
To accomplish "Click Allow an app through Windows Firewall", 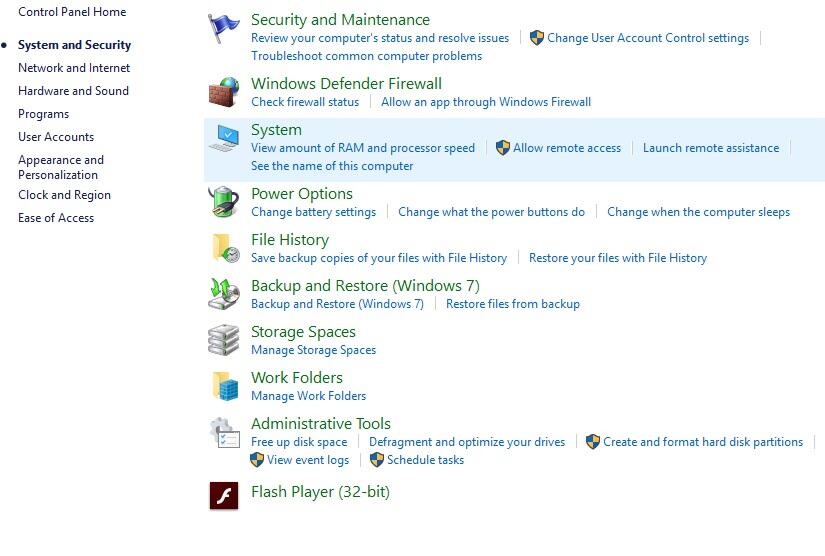I will [x=486, y=102].
